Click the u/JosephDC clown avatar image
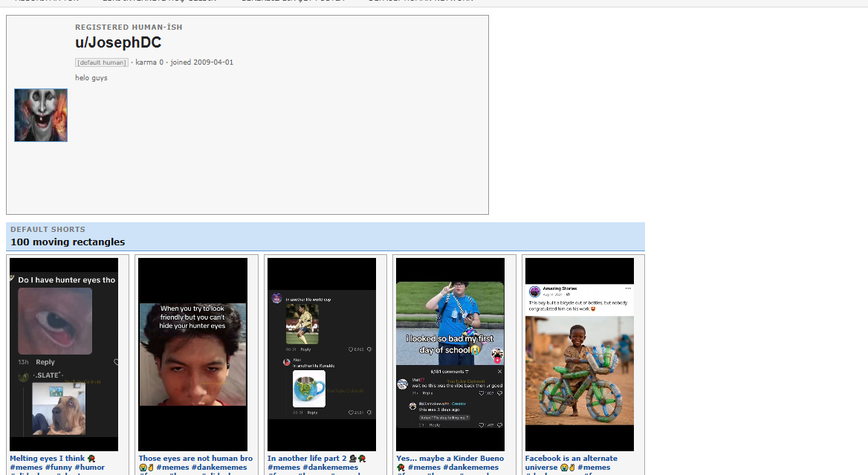Viewport: 868px width, 475px height. [x=41, y=115]
